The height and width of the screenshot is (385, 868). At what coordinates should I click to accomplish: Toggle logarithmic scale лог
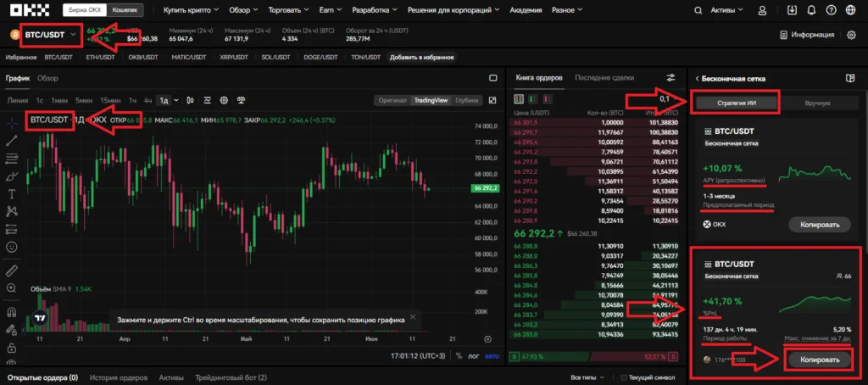click(x=474, y=356)
